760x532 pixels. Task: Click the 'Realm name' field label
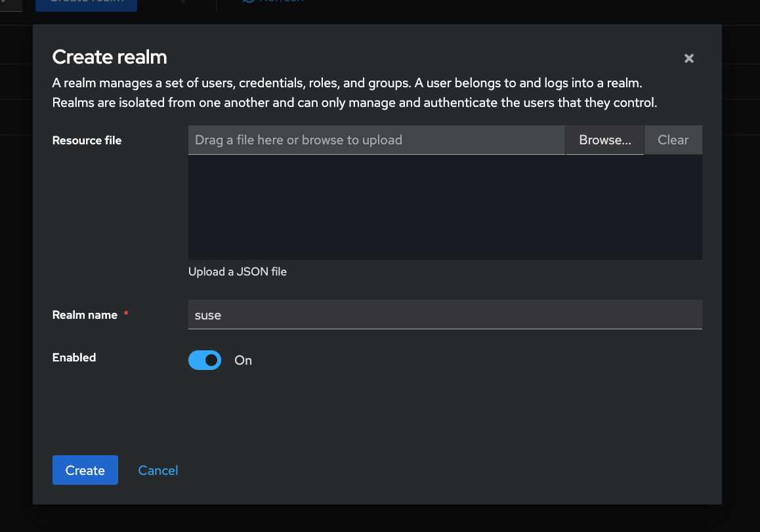click(x=85, y=315)
